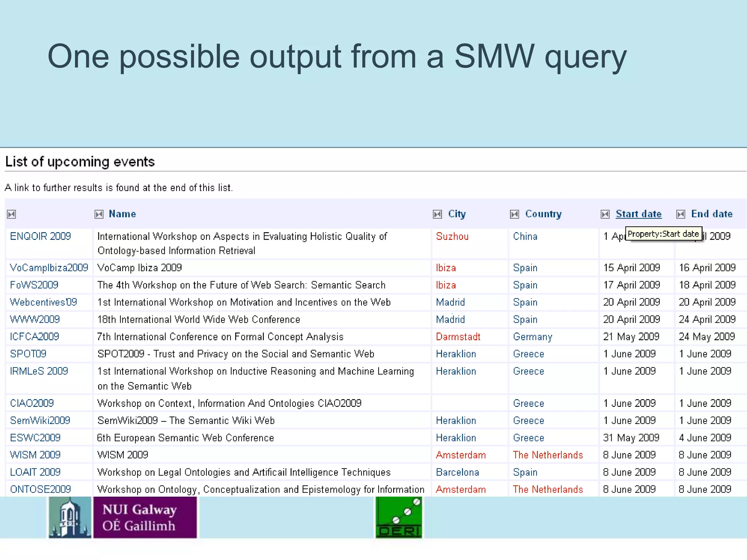Click the NUI Galway OÉ Gaillimh banner

(x=145, y=517)
